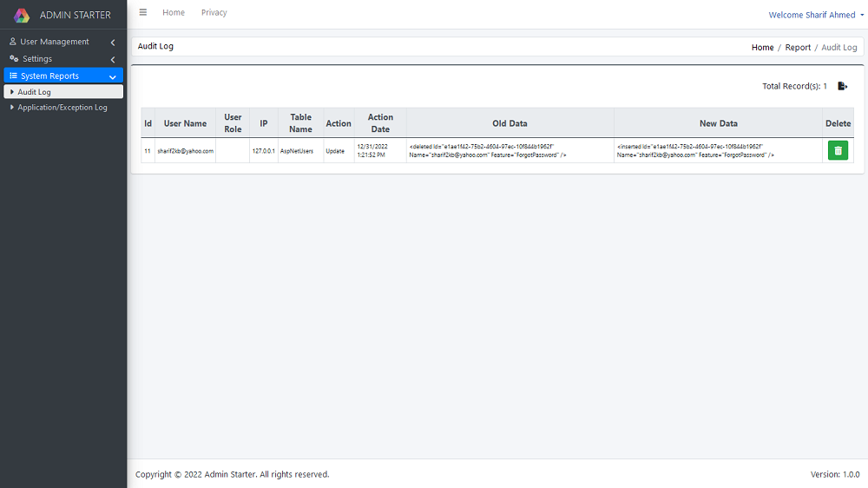868x488 pixels.
Task: Click the ADMIN STARTER brand text
Action: [x=76, y=15]
